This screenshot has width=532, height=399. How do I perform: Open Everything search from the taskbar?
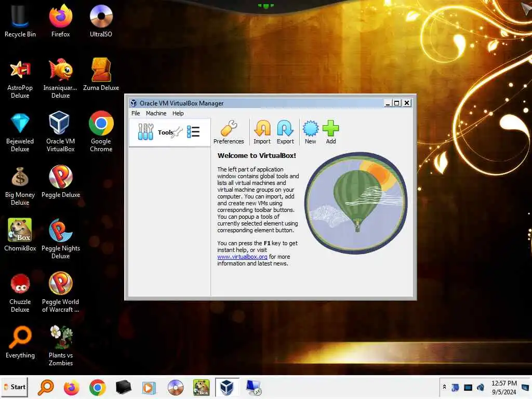coord(46,388)
